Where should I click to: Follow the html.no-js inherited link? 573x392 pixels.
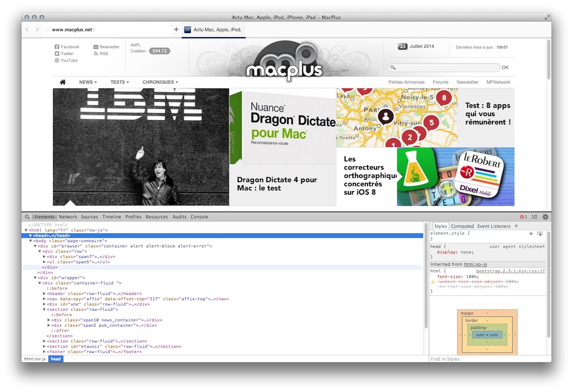(475, 264)
